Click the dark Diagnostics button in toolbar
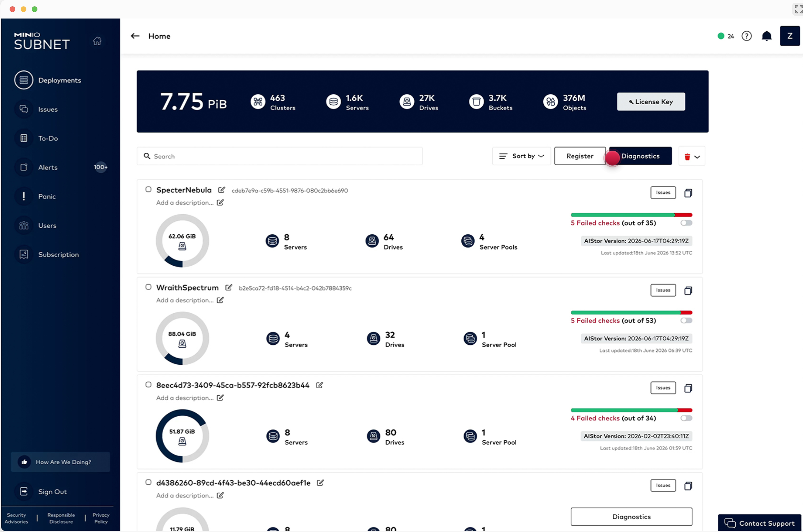This screenshot has width=803, height=532. [x=640, y=156]
